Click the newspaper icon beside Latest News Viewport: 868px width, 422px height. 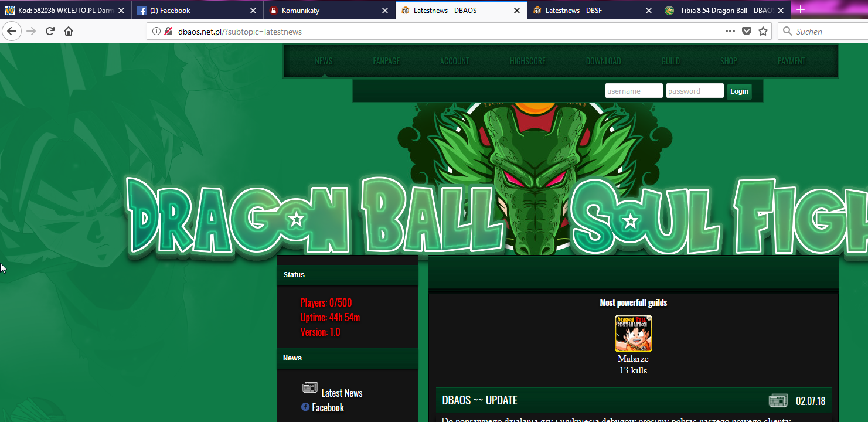tap(310, 387)
